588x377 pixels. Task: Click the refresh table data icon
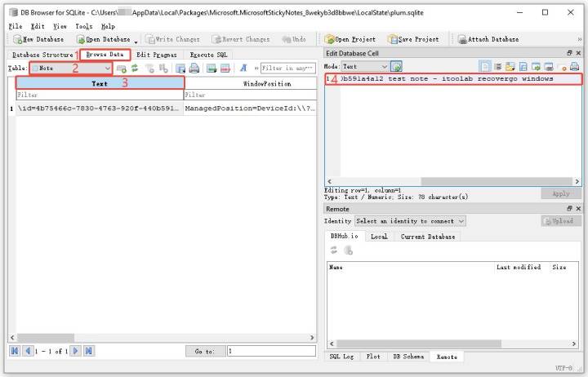coord(135,69)
